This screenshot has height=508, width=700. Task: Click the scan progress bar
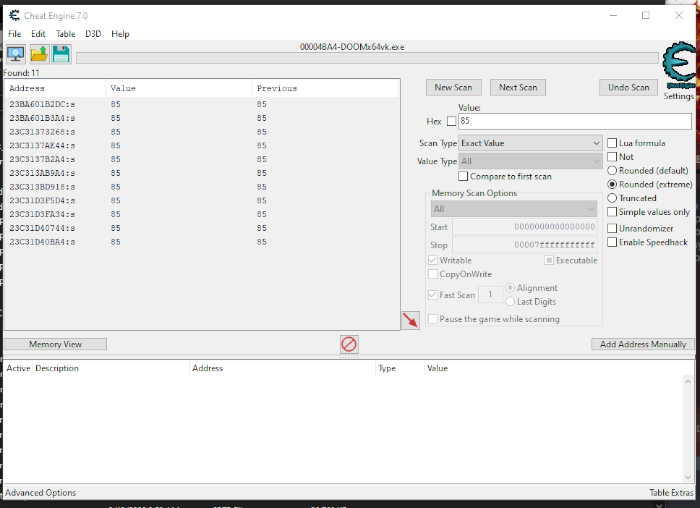click(367, 58)
